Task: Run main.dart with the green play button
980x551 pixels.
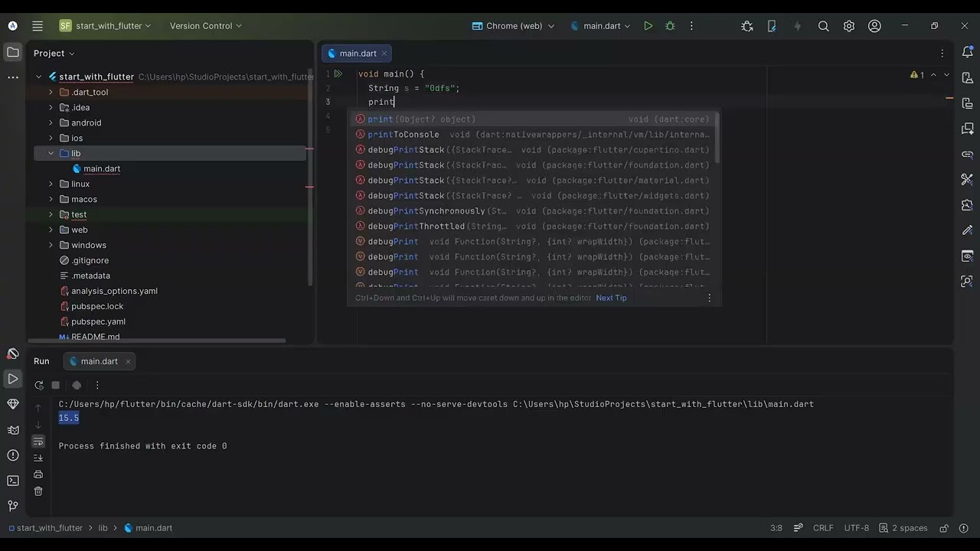Action: pos(648,26)
